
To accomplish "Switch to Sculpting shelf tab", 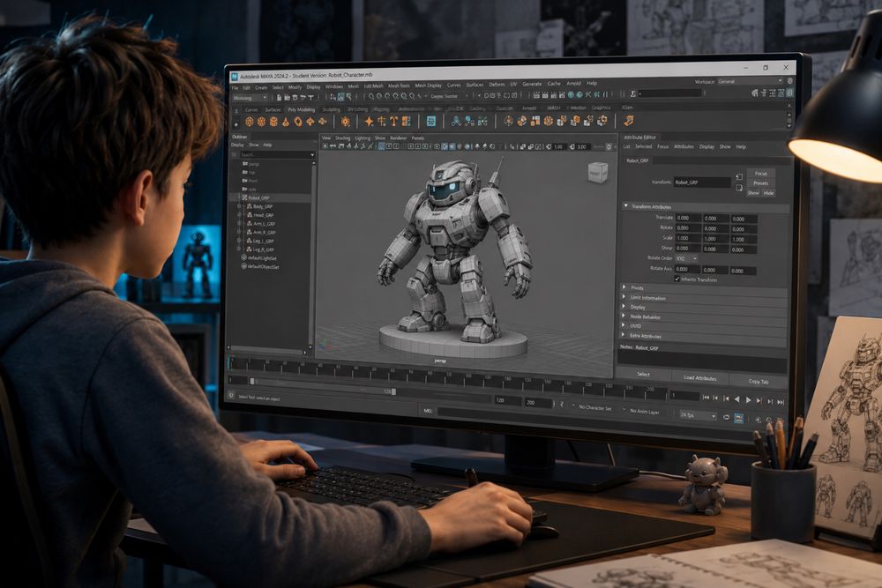I will tap(332, 109).
